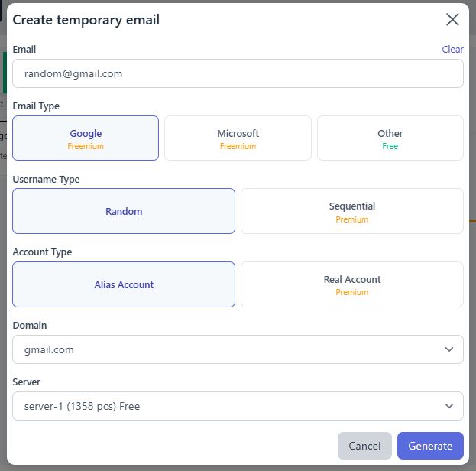
Task: Focus the random@gmail.com email field
Action: pos(238,73)
